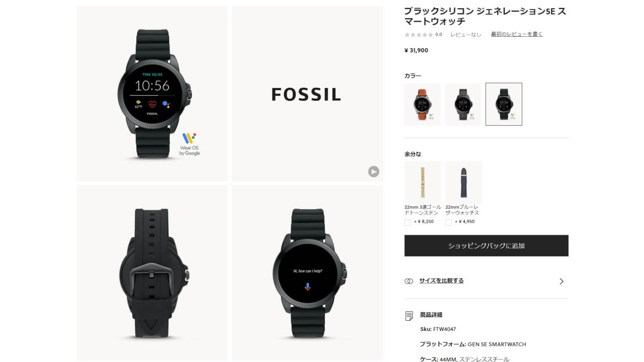644x362 pixels.
Task: Open the 最初のレビューを書く review link
Action: [517, 34]
